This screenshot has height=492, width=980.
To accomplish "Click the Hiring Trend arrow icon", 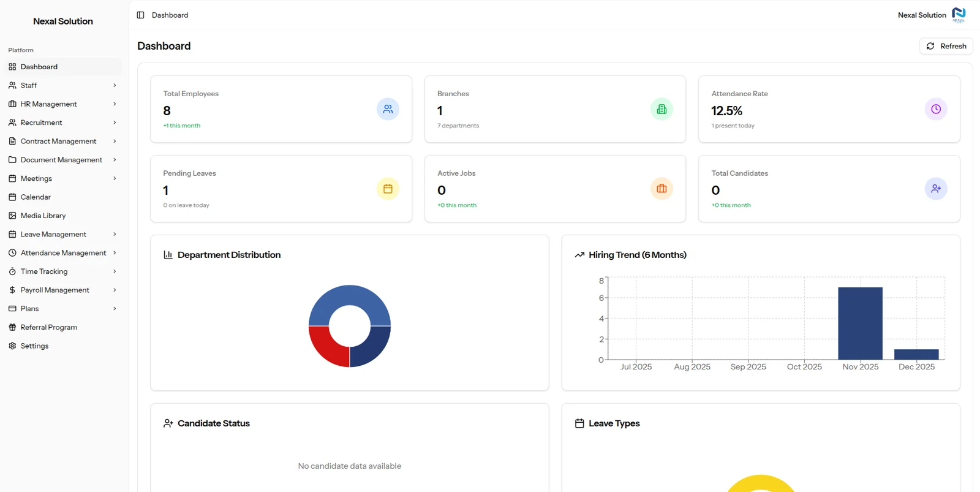I will coord(579,255).
